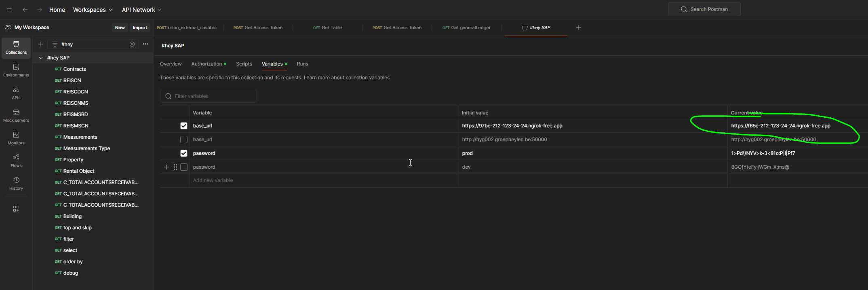Open Flows in sidebar
This screenshot has height=290, width=868.
(16, 161)
